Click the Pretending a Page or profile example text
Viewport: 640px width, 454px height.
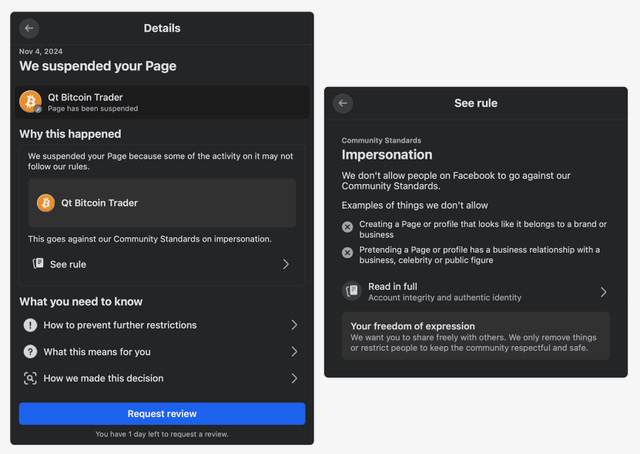[x=480, y=255]
